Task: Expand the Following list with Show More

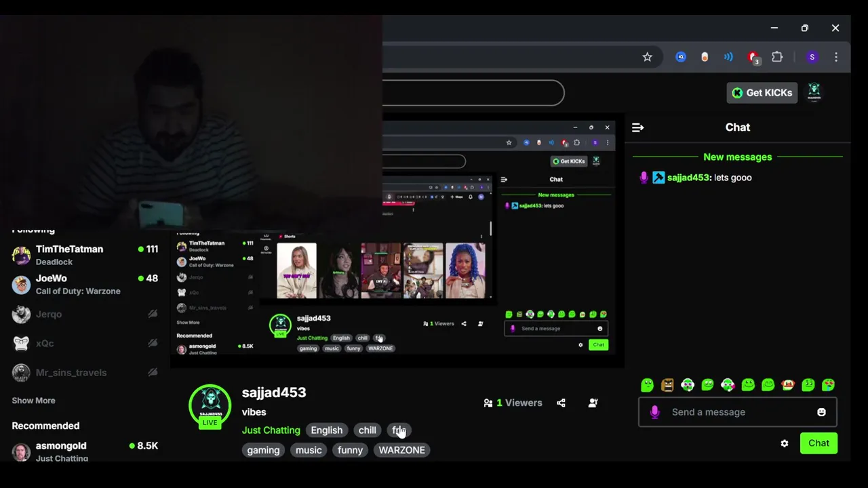Action: coord(33,401)
